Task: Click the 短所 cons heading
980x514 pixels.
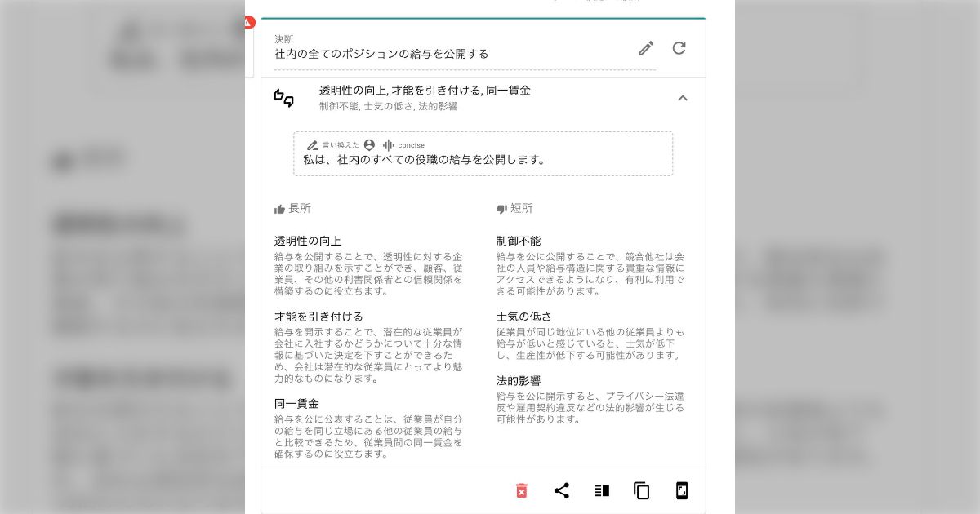Action: 521,209
